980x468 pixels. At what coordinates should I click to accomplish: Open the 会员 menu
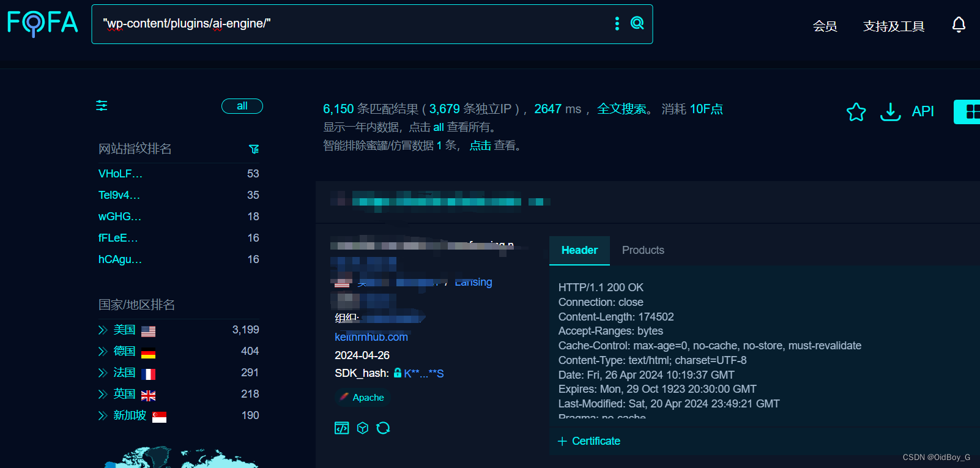(825, 26)
